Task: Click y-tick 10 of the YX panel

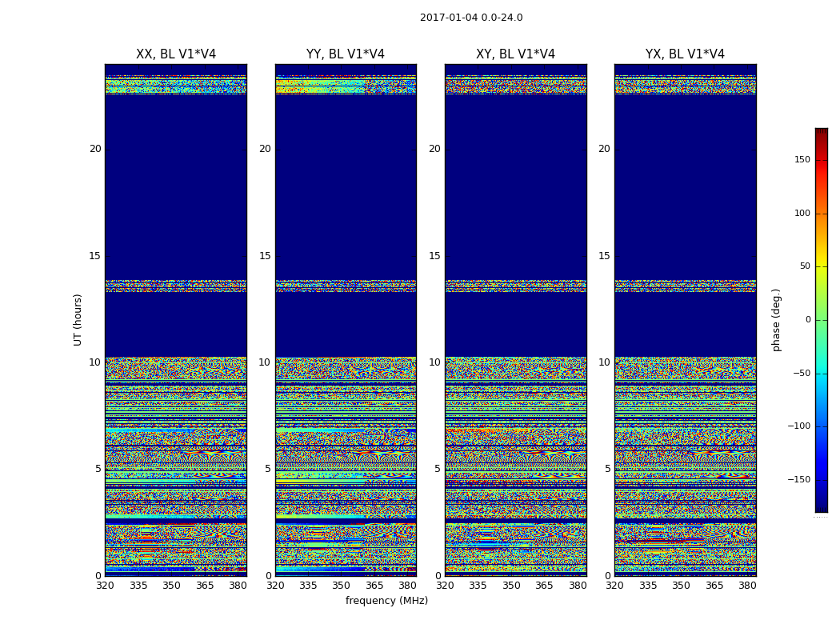Action: click(x=604, y=362)
